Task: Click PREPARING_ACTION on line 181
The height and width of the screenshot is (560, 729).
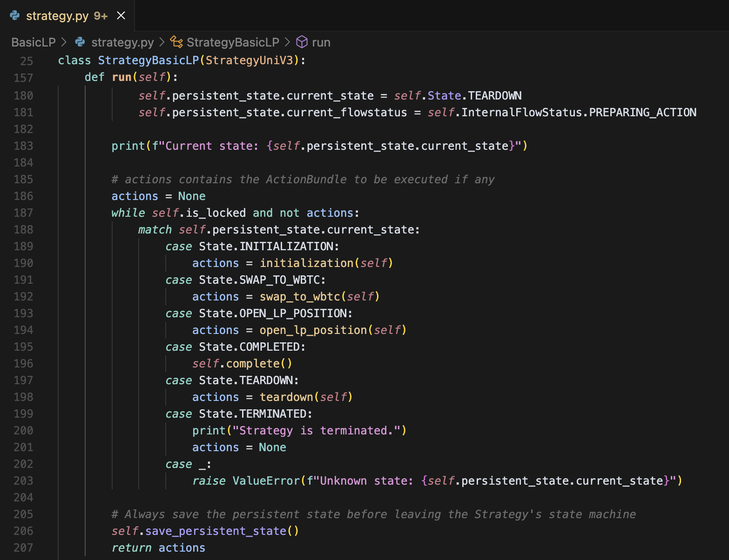Action: click(x=643, y=113)
